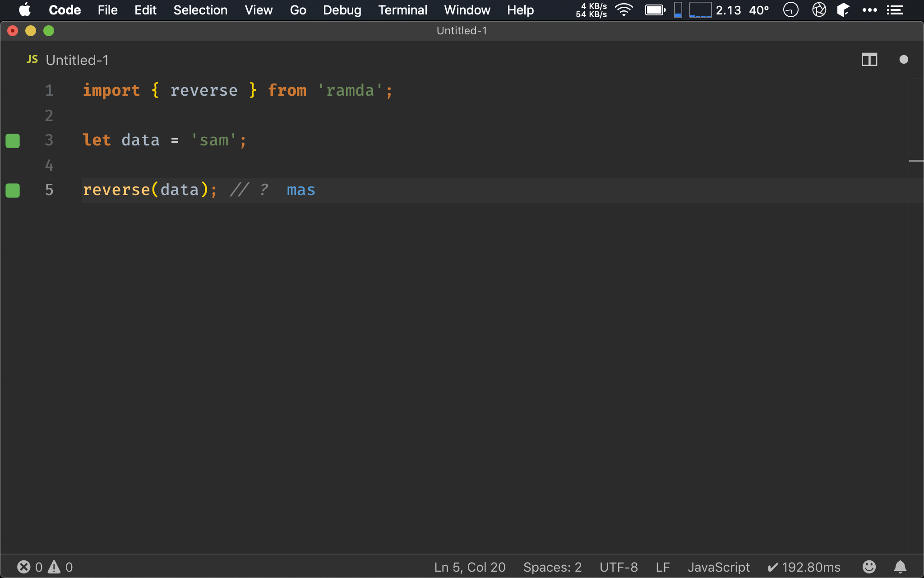Open the Go menu
The image size is (924, 578).
tap(298, 10)
